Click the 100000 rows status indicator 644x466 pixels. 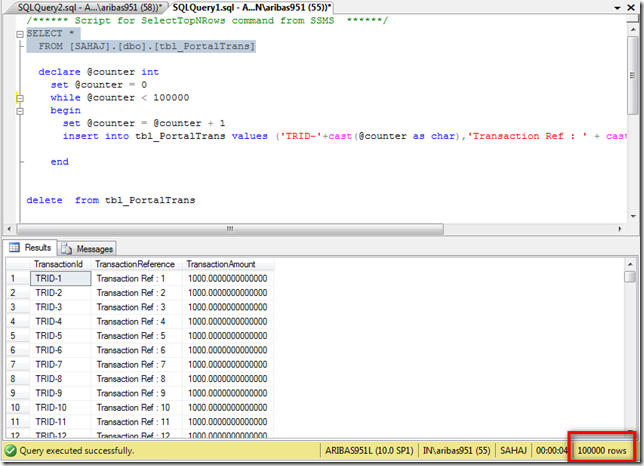[604, 451]
